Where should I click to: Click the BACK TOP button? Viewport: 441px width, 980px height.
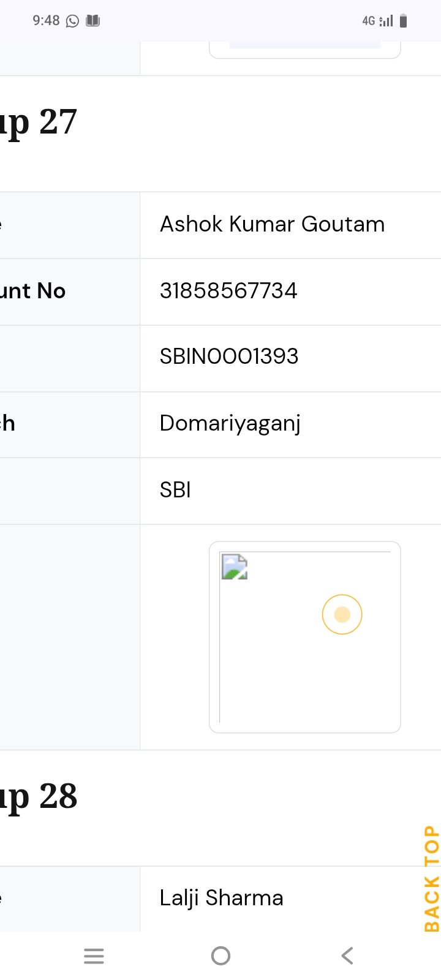431,879
